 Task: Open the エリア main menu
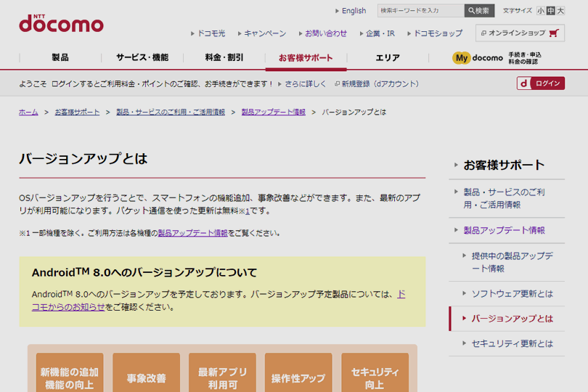pos(388,57)
